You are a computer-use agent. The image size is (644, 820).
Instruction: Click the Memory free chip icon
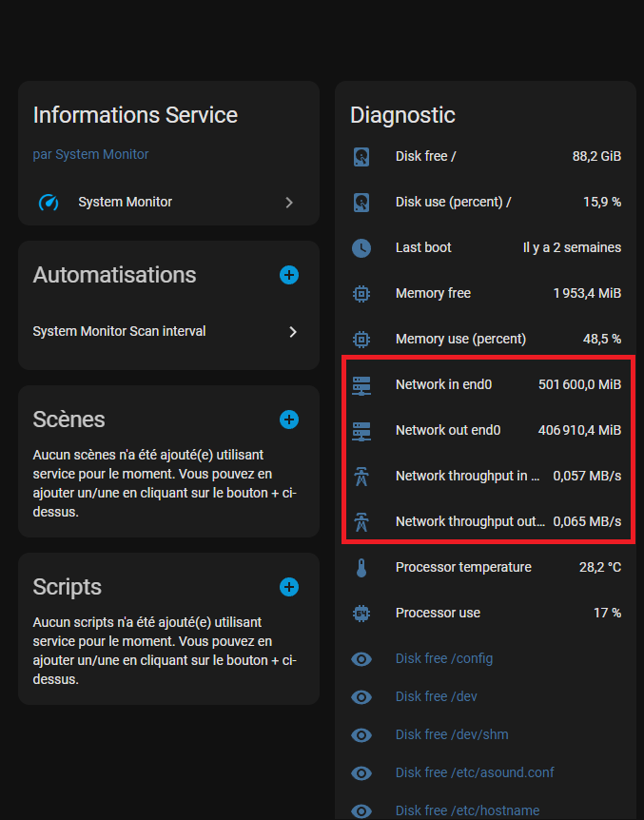click(361, 293)
